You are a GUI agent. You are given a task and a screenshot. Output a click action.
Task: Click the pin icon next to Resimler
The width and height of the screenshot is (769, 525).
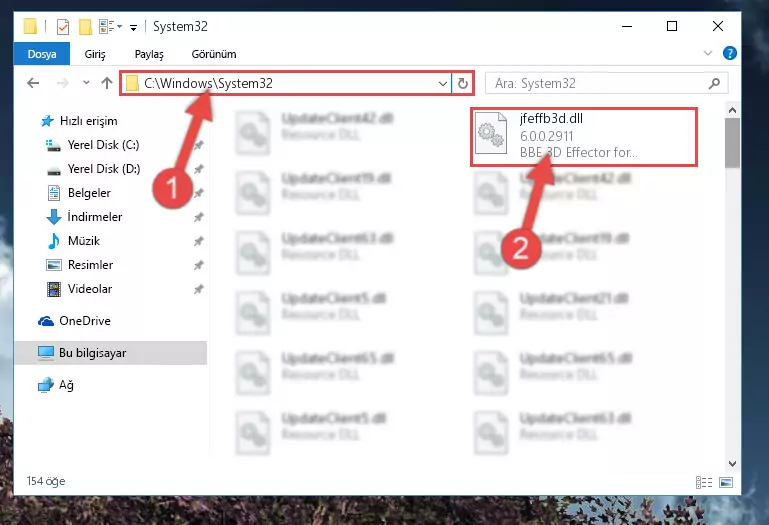point(199,265)
